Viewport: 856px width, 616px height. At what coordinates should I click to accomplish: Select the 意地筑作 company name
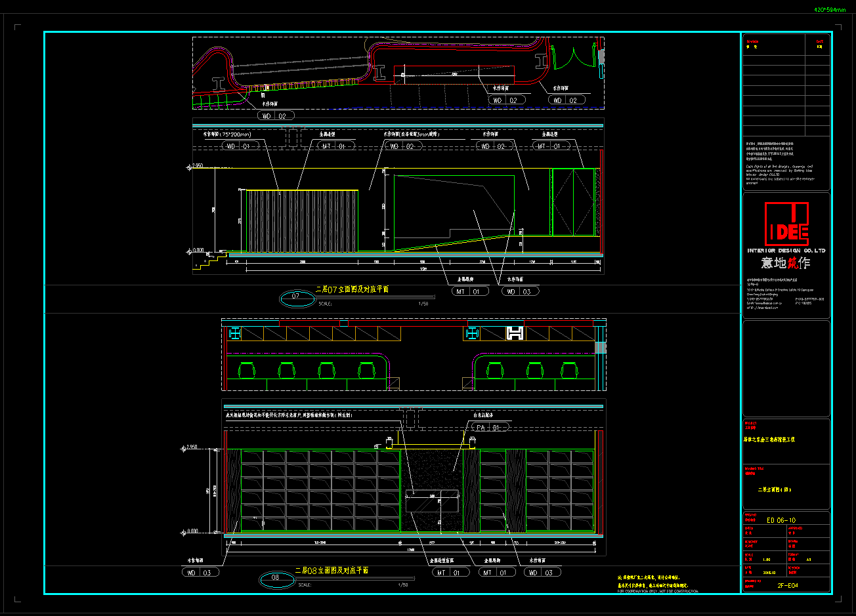click(x=786, y=263)
